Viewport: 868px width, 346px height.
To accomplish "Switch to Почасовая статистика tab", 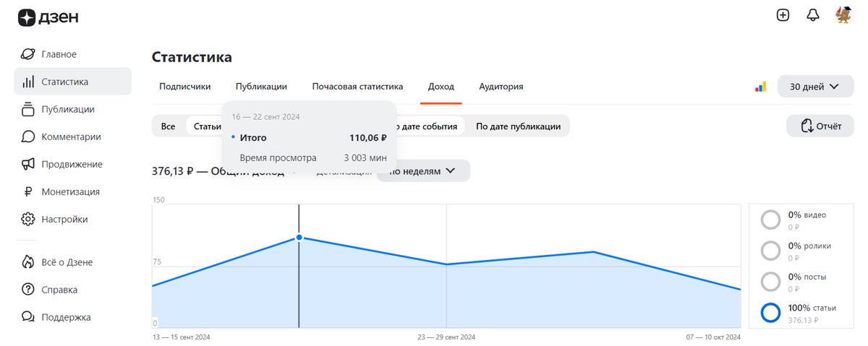I will pyautogui.click(x=357, y=87).
